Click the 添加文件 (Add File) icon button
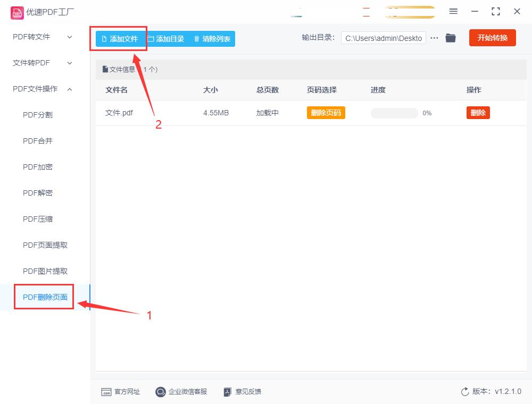The height and width of the screenshot is (404, 532). 118,38
